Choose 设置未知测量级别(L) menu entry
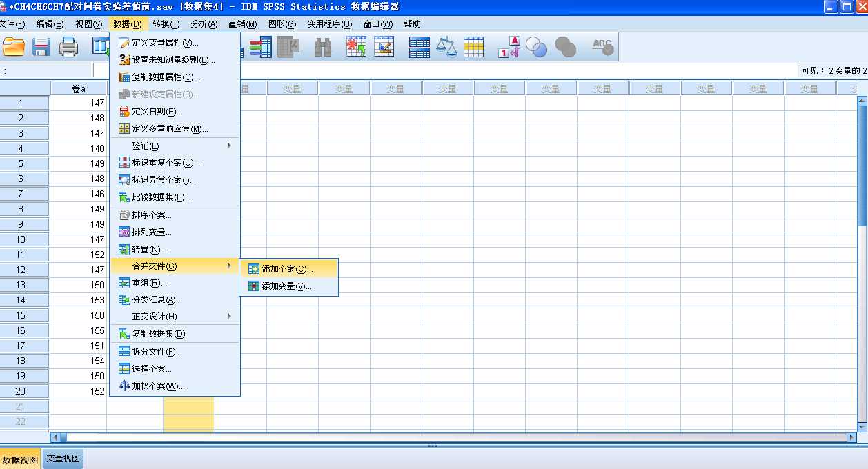 click(175, 60)
